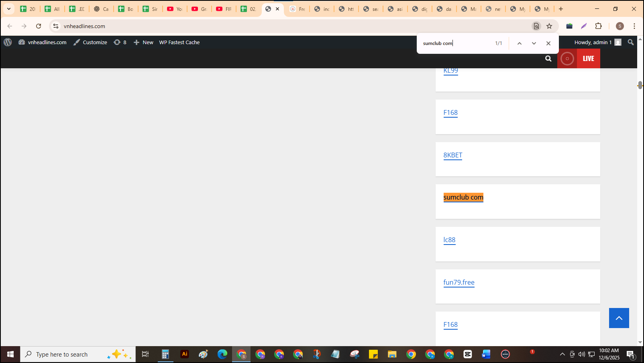Open CapCut from the taskbar
The height and width of the screenshot is (363, 644).
point(468,354)
